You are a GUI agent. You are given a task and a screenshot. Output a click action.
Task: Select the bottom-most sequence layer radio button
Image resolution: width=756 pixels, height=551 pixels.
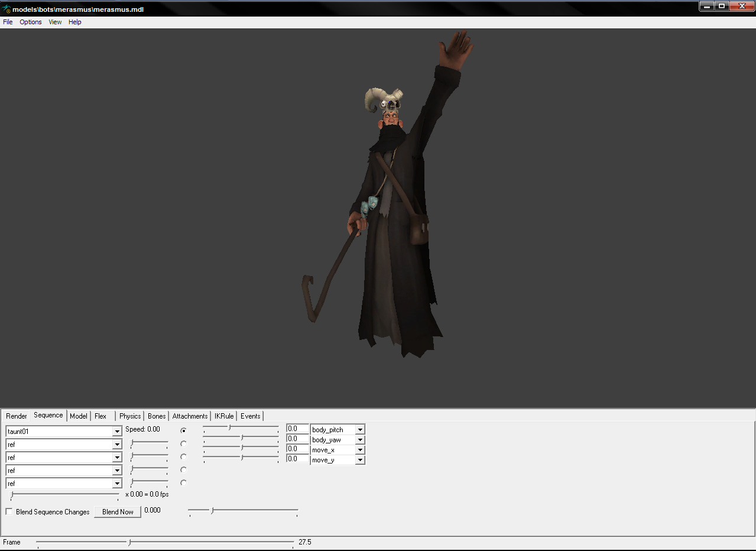click(183, 483)
